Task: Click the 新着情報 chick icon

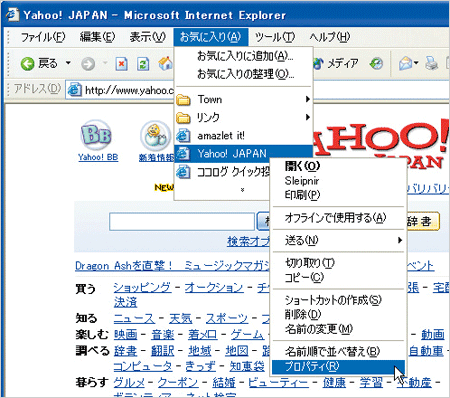Action: [x=155, y=136]
